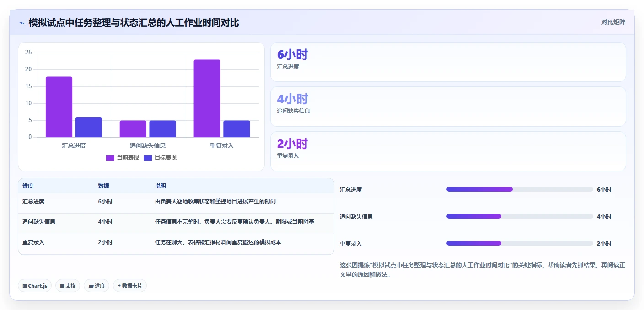Click the 进度 tag chip
The width and height of the screenshot is (644, 310).
97,286
